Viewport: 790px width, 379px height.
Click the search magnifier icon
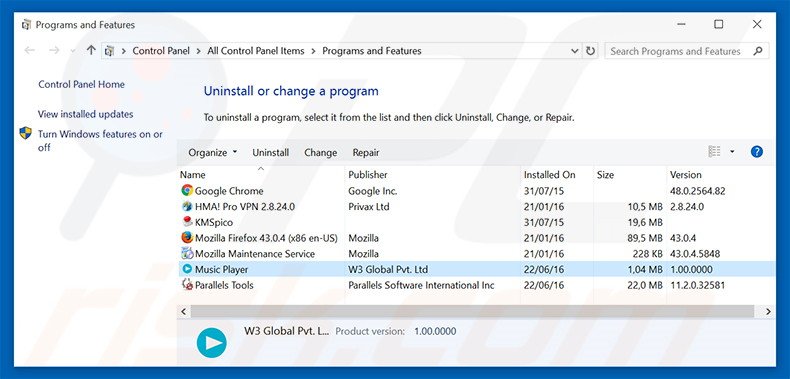coord(757,51)
